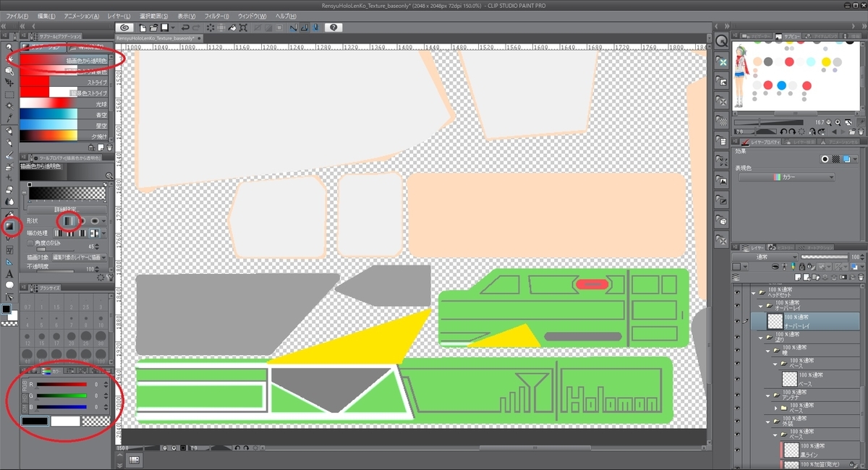Toggle the 角度の刻み checkbox
This screenshot has width=868, height=470.
point(30,242)
